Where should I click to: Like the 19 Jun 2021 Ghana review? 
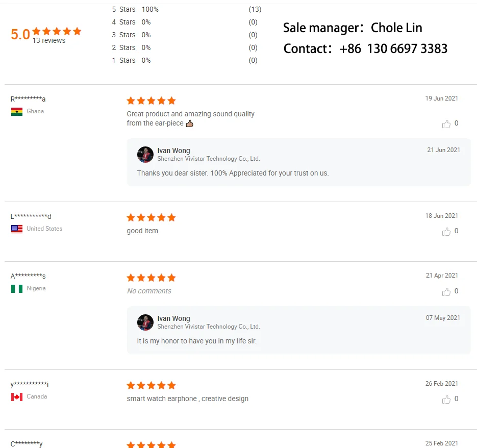click(x=446, y=124)
